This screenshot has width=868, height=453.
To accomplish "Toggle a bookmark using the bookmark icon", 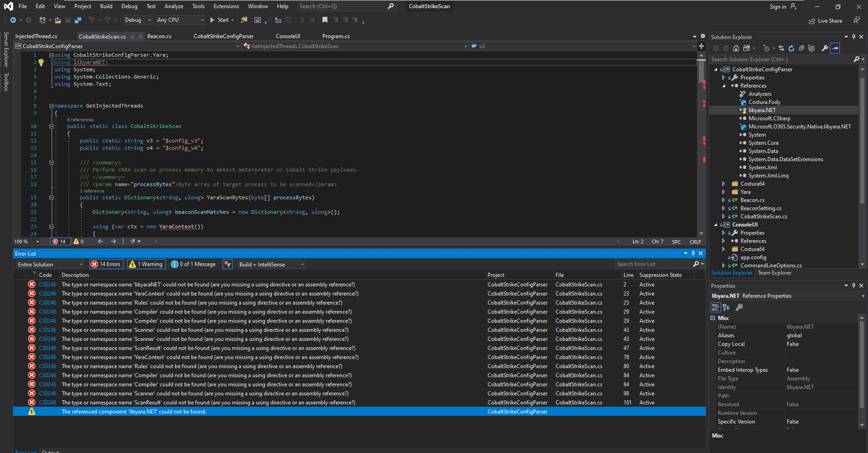I will (325, 20).
